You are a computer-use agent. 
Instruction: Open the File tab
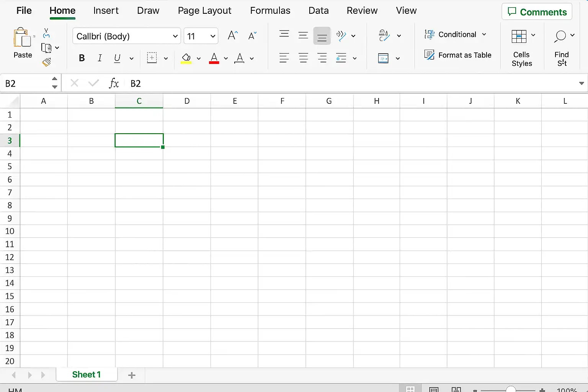point(24,11)
